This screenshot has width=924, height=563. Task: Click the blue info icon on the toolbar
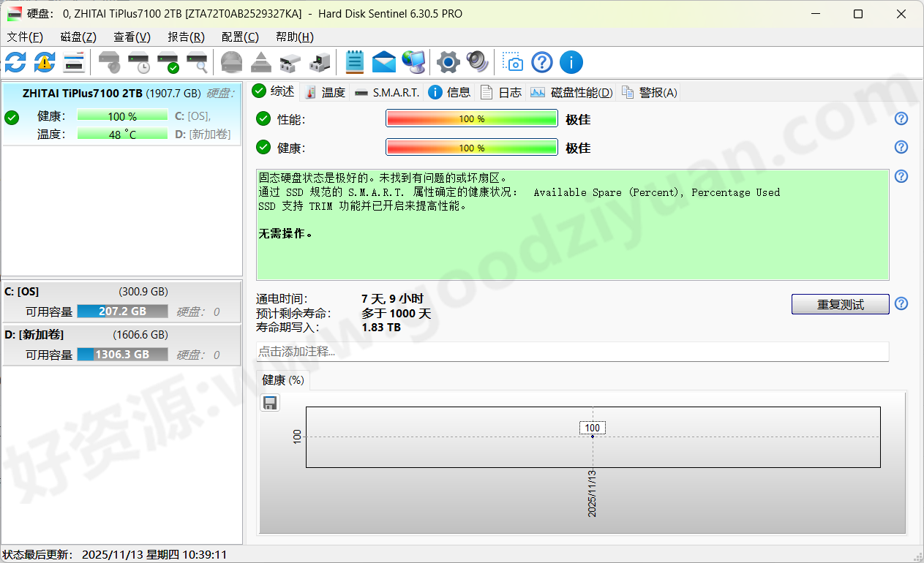tap(571, 62)
